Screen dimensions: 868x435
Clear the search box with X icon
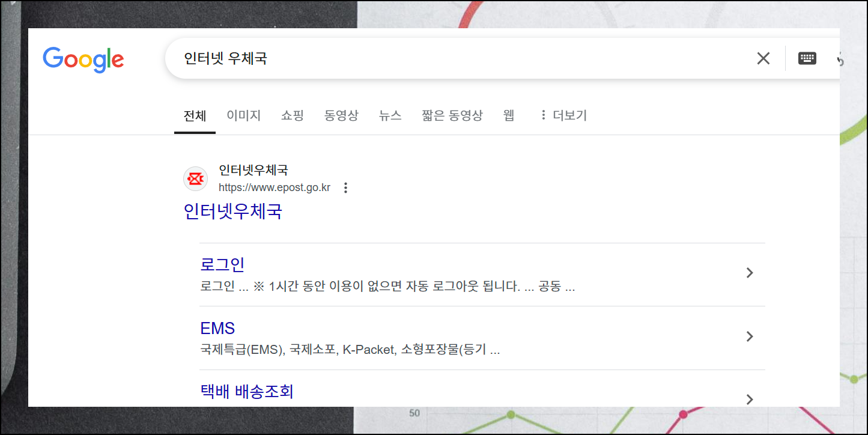click(763, 58)
